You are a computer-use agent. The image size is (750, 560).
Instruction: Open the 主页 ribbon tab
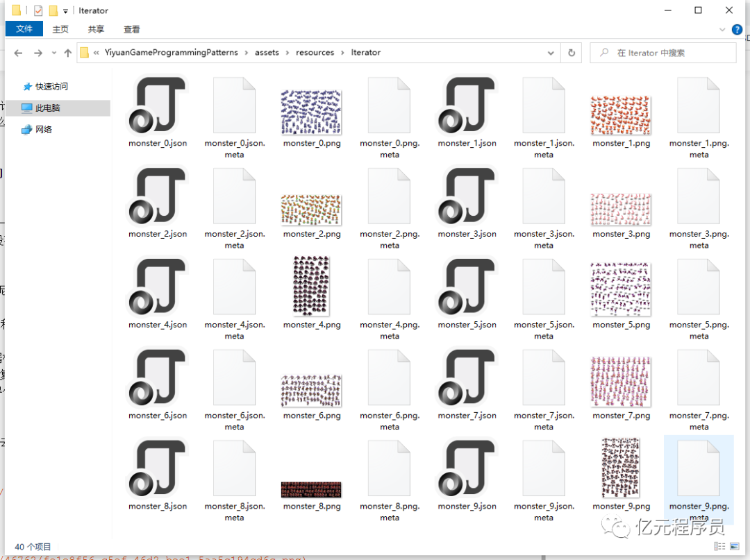click(60, 29)
